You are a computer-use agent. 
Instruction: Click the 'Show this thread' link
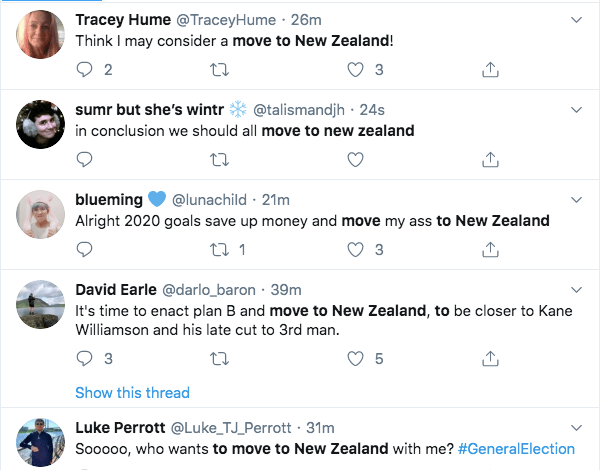[x=132, y=392]
